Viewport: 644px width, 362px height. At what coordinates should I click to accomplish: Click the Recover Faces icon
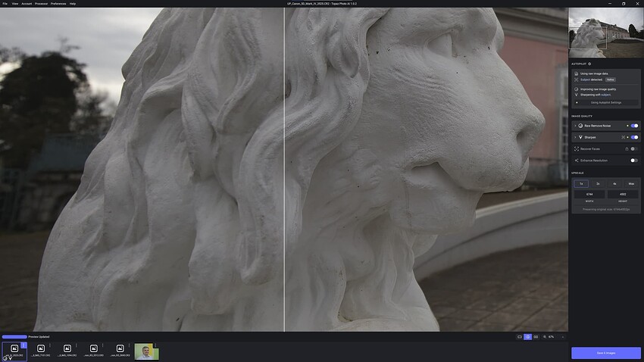click(577, 148)
